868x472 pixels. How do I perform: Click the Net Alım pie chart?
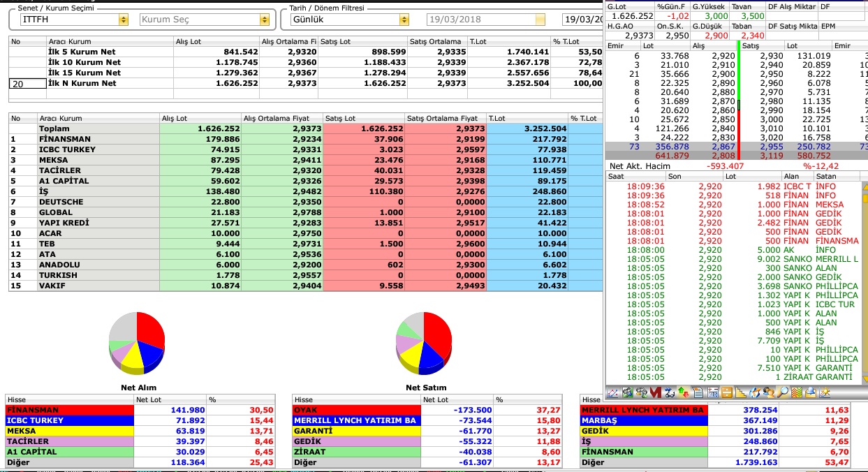point(137,344)
